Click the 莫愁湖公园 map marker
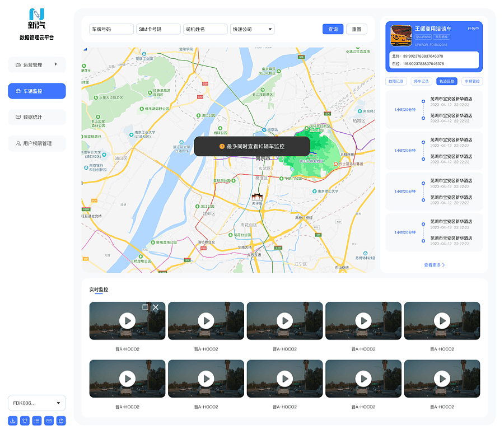Image resolution: width=504 pixels, height=434 pixels. click(234, 181)
